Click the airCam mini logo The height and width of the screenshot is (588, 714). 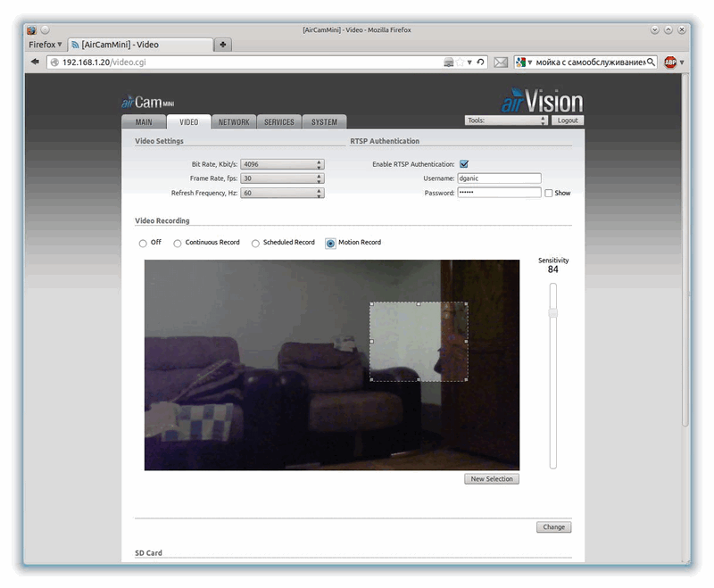pyautogui.click(x=147, y=102)
